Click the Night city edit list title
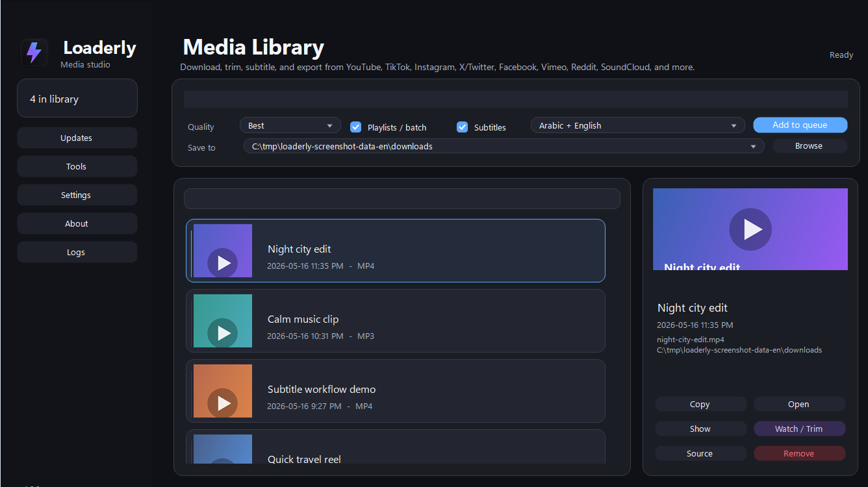Screen dimensions: 868x487 coord(300,249)
